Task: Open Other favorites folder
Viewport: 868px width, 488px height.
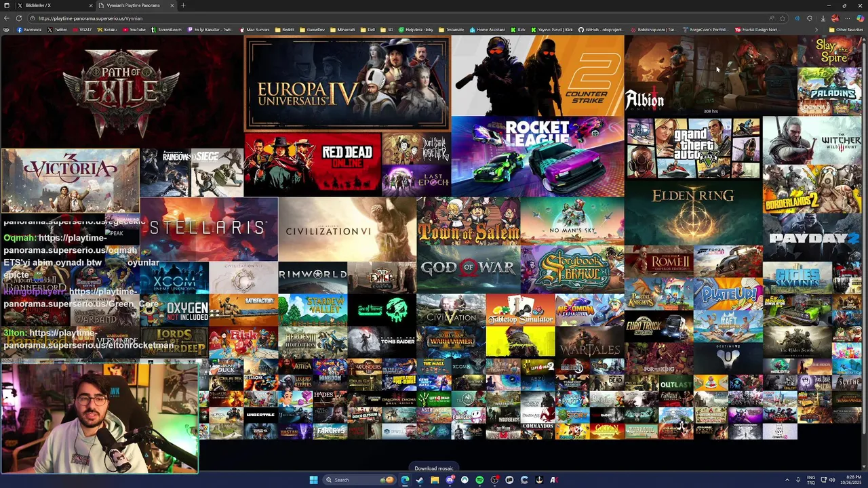Action: (846, 30)
